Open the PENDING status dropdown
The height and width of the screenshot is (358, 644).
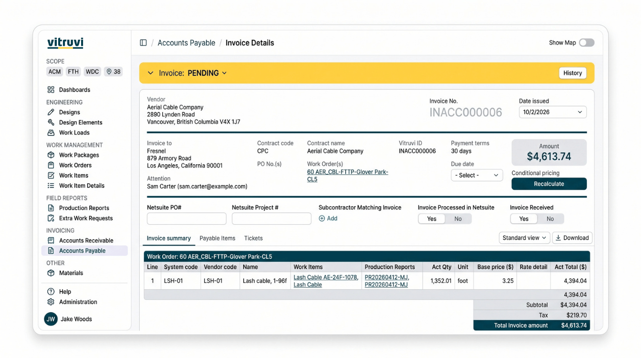[x=207, y=73]
